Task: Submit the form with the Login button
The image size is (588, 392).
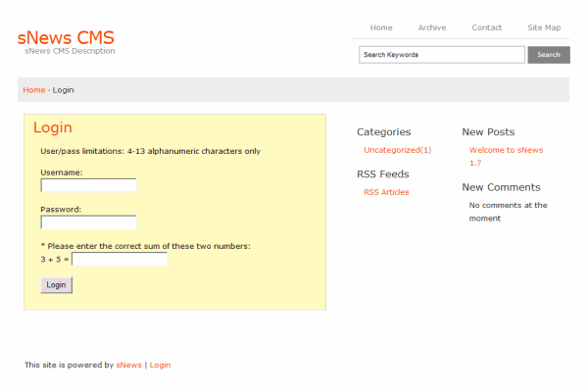Action: [x=56, y=285]
